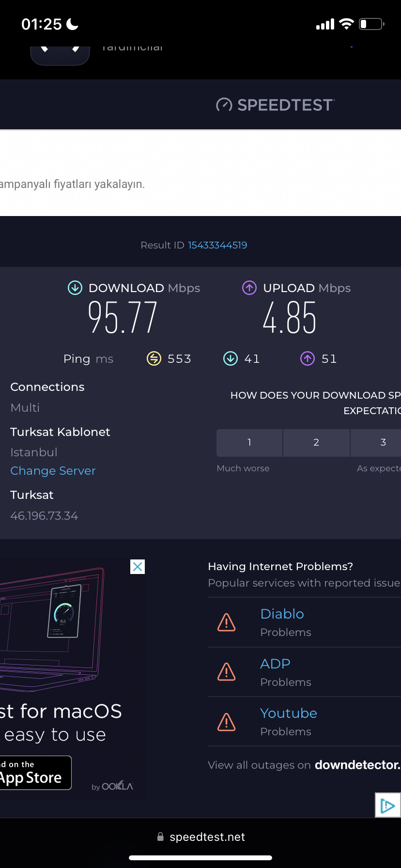Select rating 2 on the survey scale
This screenshot has height=868, width=401.
[x=316, y=443]
